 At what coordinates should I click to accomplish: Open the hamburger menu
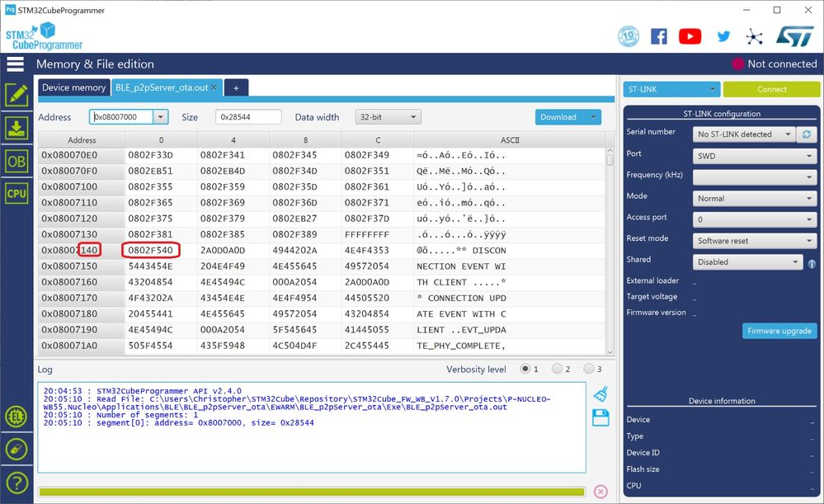[15, 64]
